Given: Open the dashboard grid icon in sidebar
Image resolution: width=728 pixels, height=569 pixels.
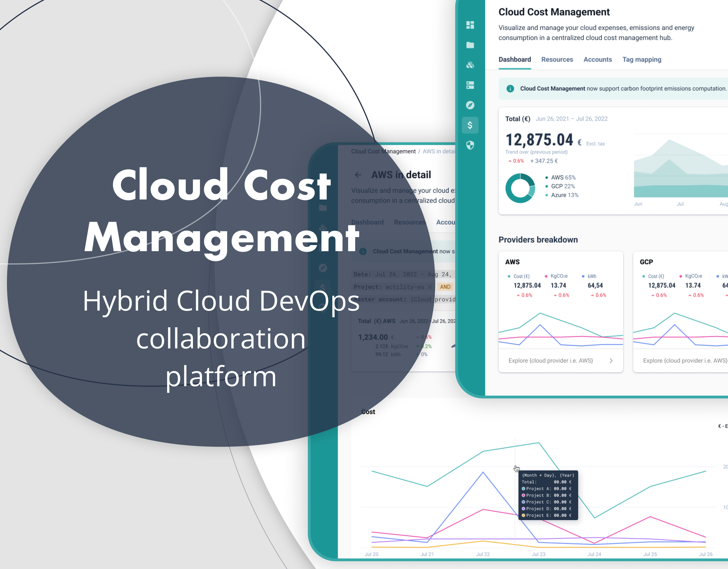Looking at the screenshot, I should tap(470, 25).
